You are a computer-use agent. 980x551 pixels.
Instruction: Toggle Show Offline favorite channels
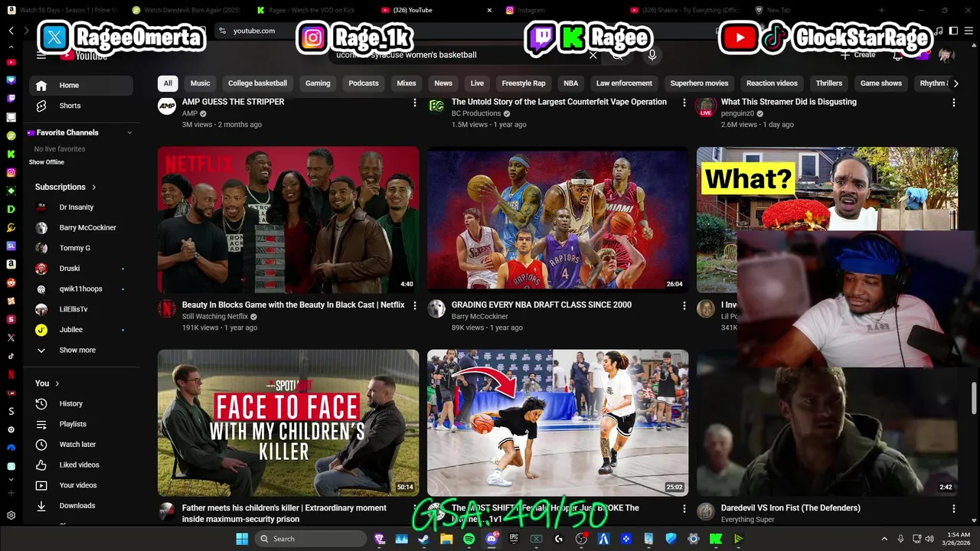[x=47, y=162]
